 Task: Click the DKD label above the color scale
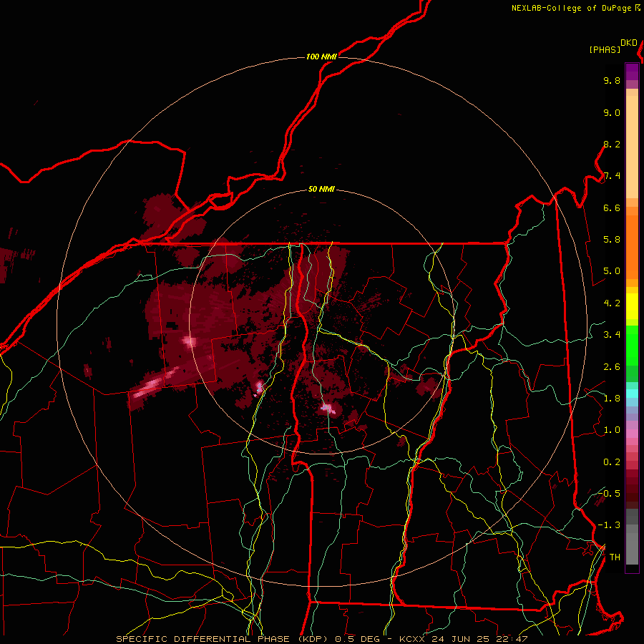629,43
